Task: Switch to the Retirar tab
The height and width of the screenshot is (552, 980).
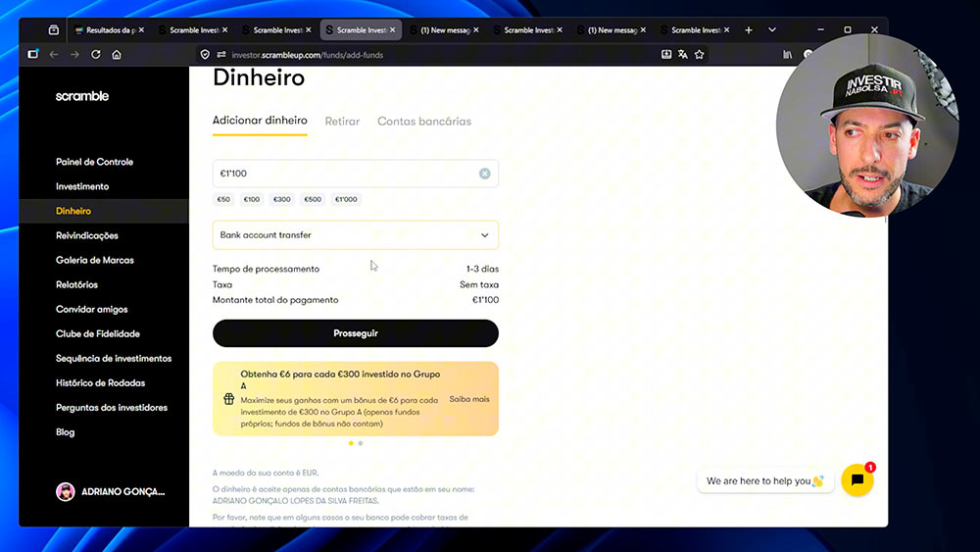Action: click(x=342, y=122)
